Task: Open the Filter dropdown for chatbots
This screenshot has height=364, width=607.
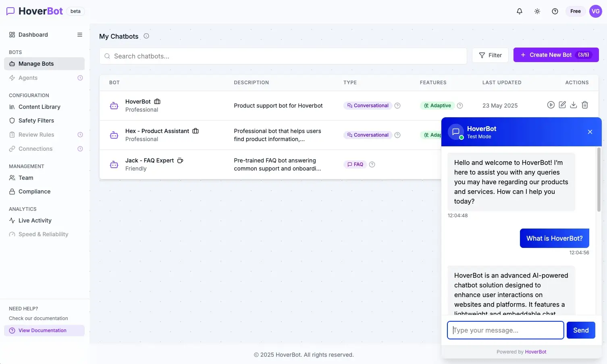Action: click(x=490, y=55)
